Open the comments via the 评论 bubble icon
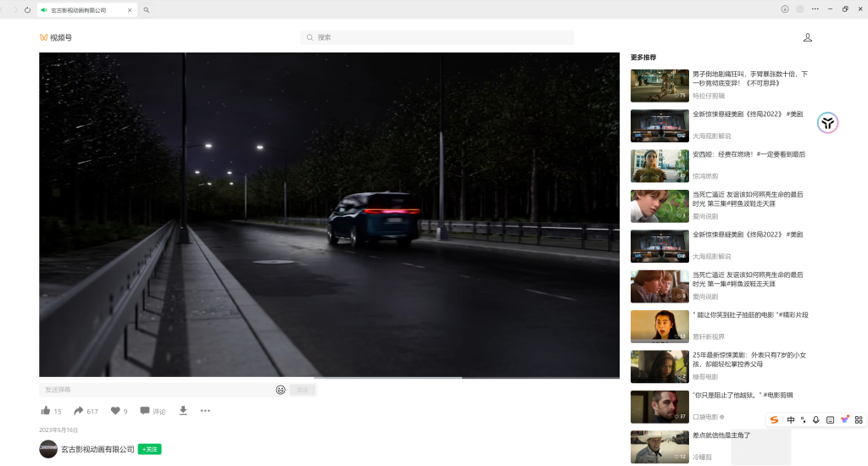868x466 pixels. click(145, 411)
